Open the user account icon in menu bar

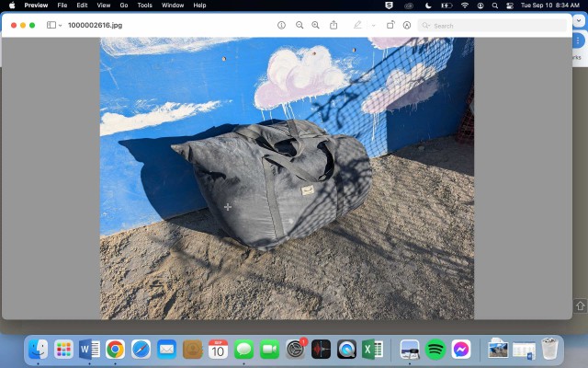coord(481,6)
